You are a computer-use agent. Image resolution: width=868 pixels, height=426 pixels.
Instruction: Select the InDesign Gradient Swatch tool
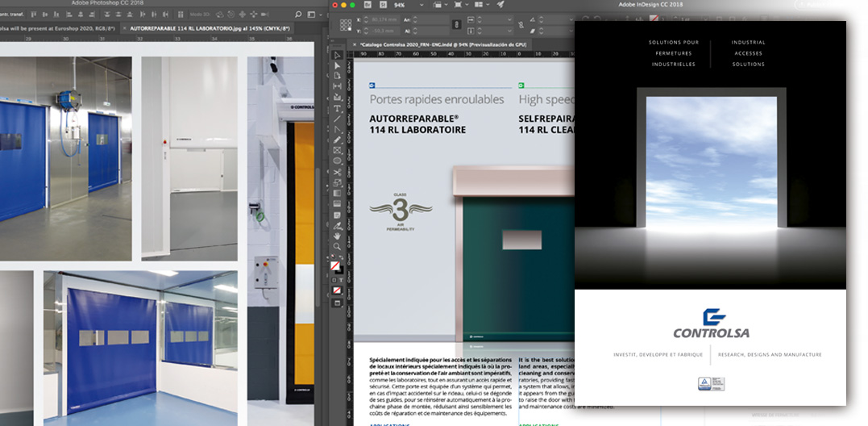pyautogui.click(x=337, y=193)
